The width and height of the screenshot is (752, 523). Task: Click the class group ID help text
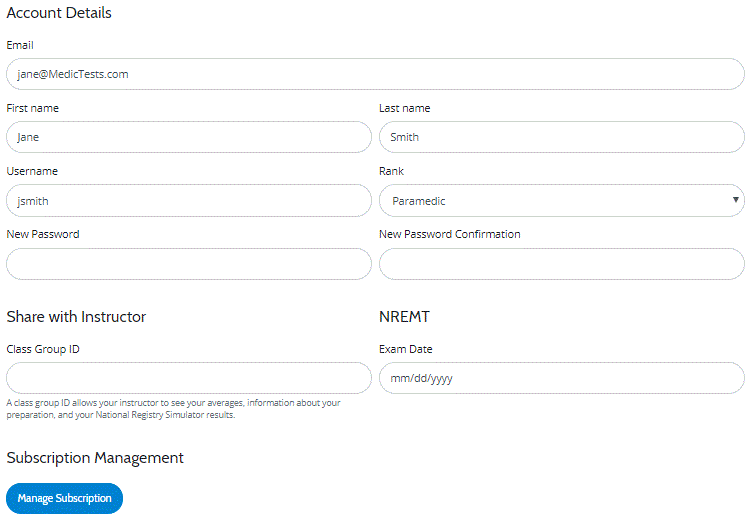pyautogui.click(x=173, y=409)
